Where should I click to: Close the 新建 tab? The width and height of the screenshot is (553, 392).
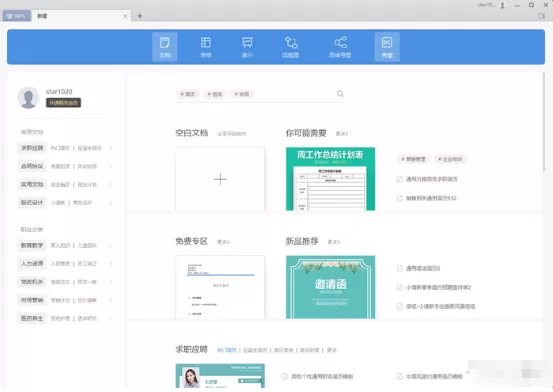[x=125, y=16]
